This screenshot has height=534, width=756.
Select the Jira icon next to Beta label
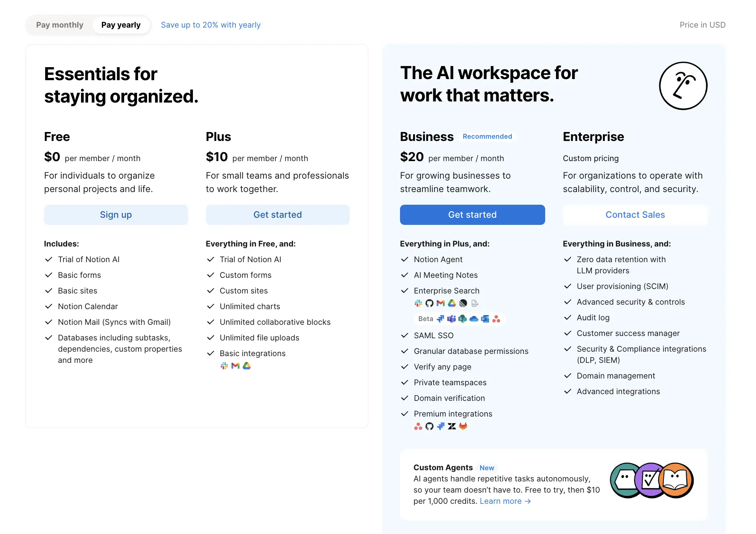point(440,319)
